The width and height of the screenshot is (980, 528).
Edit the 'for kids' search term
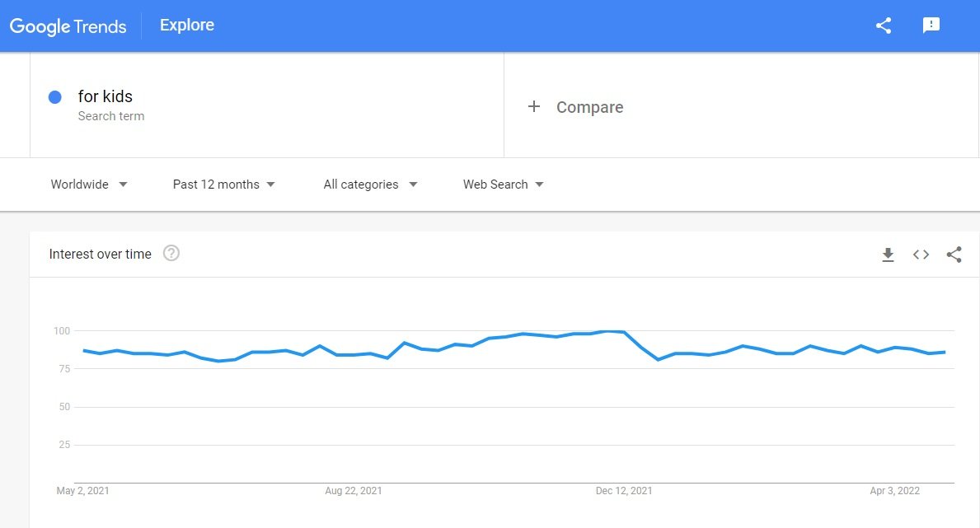coord(105,96)
